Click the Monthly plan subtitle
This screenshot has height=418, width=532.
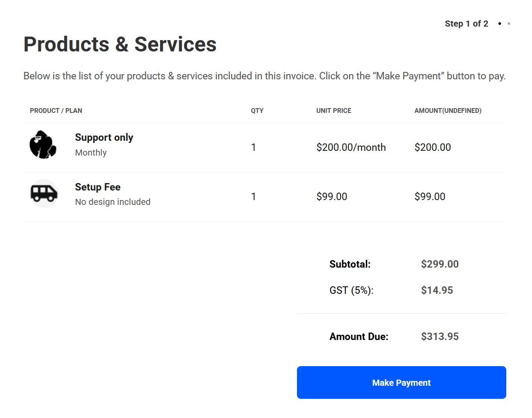tap(91, 153)
